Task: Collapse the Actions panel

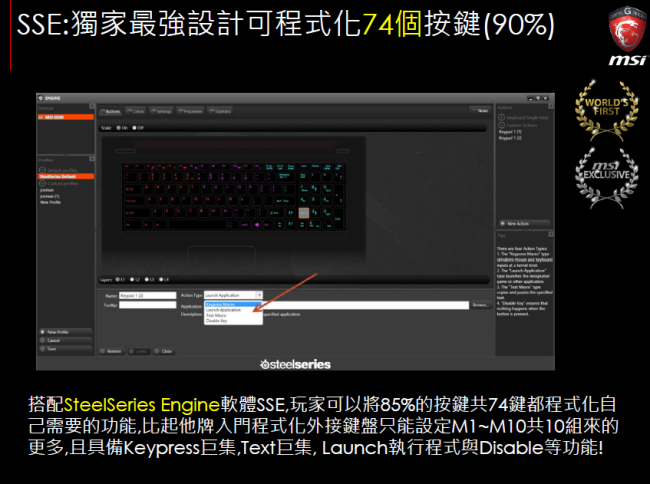Action: pyautogui.click(x=551, y=106)
